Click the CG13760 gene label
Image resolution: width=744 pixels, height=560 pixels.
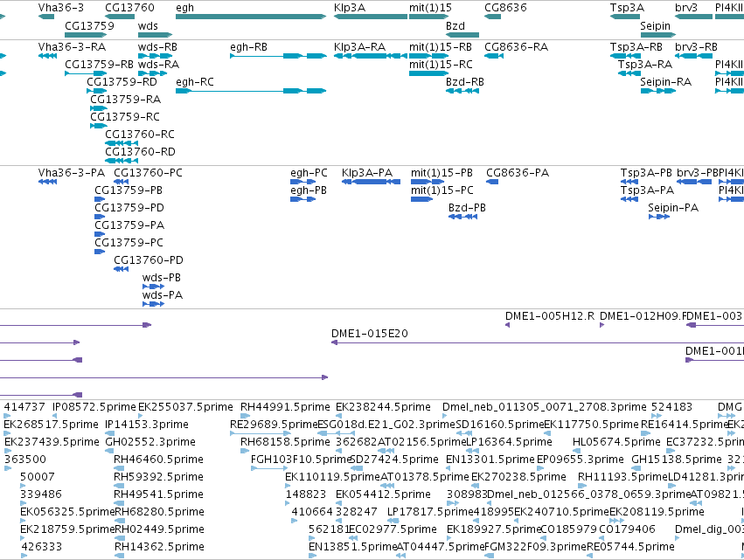click(129, 8)
